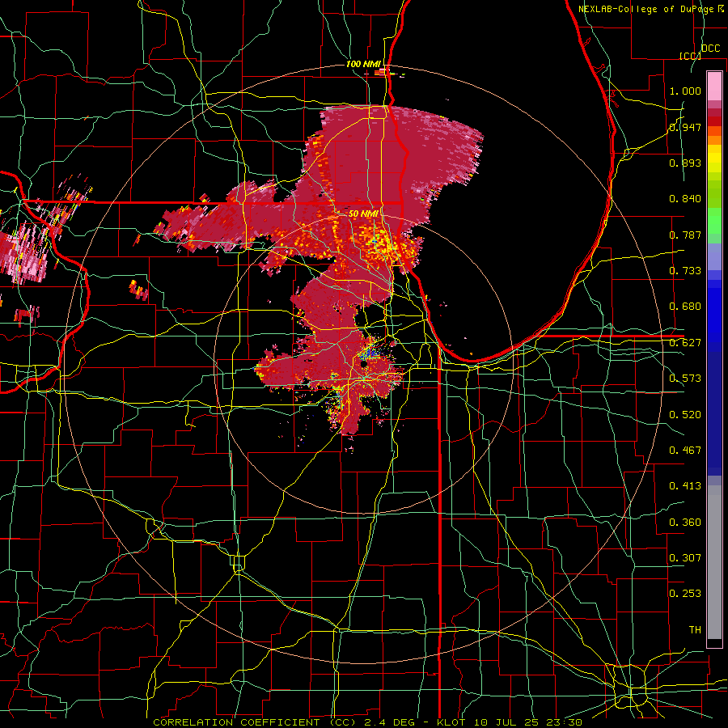Pick the pink swatch at color bar top
This screenshot has height=728, width=728.
click(714, 87)
